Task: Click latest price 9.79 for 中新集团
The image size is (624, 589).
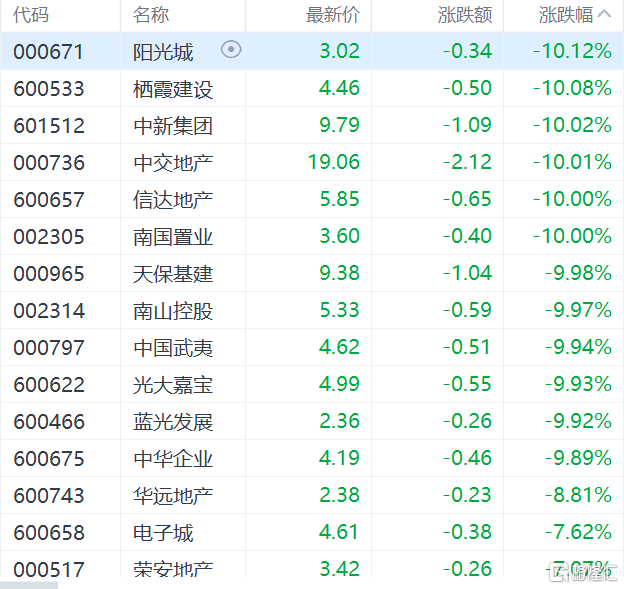Action: pos(339,125)
